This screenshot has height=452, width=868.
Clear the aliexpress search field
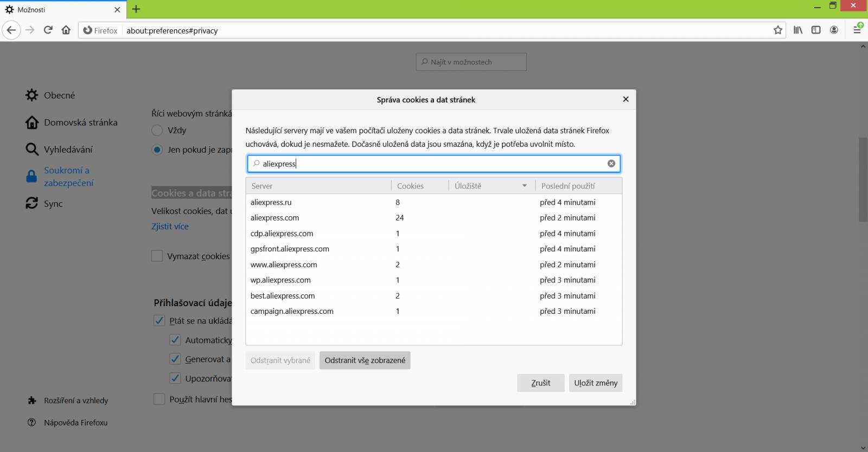611,164
